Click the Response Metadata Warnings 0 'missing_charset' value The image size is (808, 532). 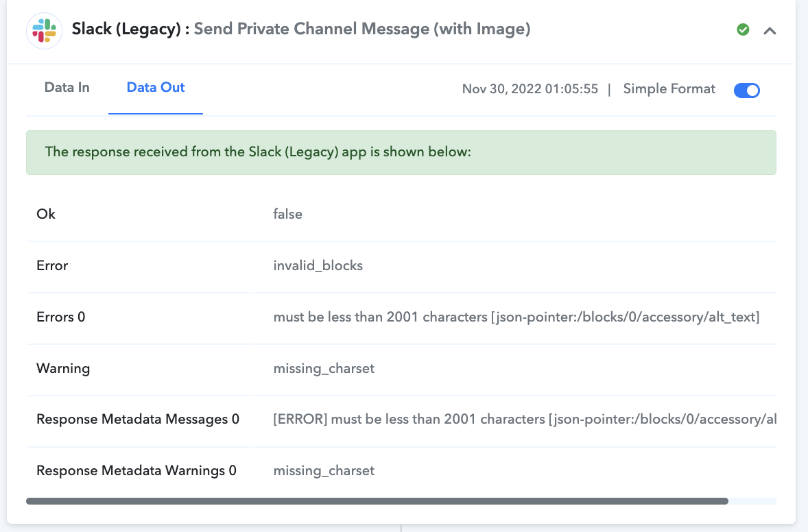tap(324, 471)
